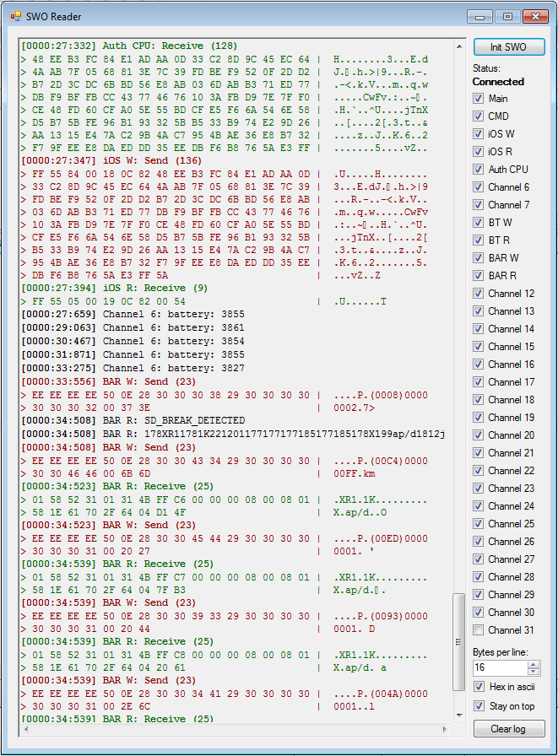Toggle Channel 30 checkbox

click(x=478, y=613)
